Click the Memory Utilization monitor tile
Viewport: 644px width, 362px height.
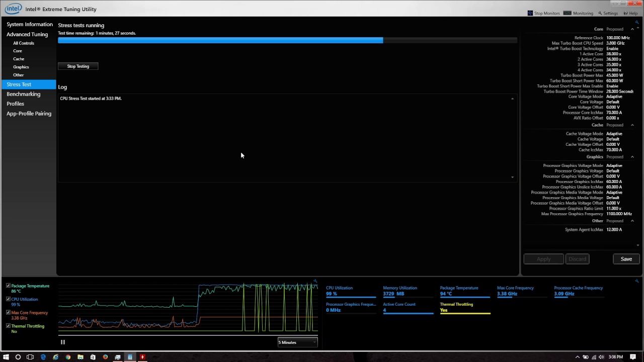click(408, 292)
